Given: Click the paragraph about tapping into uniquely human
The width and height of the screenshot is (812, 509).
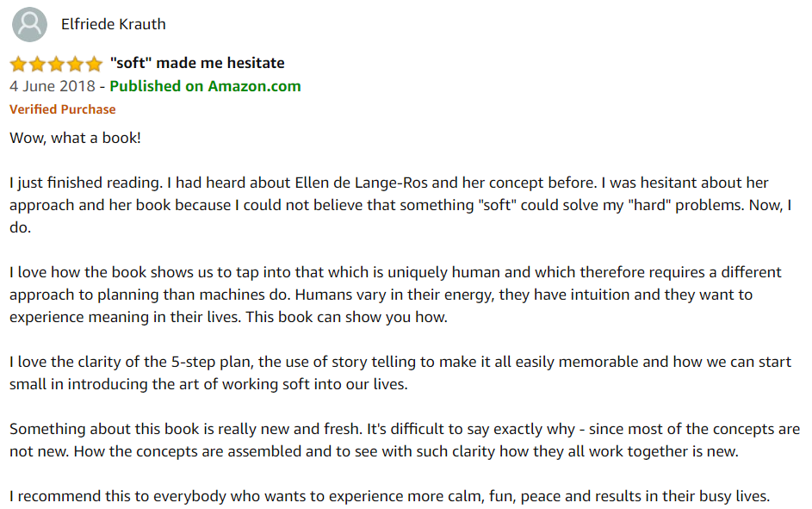Looking at the screenshot, I should coord(396,295).
